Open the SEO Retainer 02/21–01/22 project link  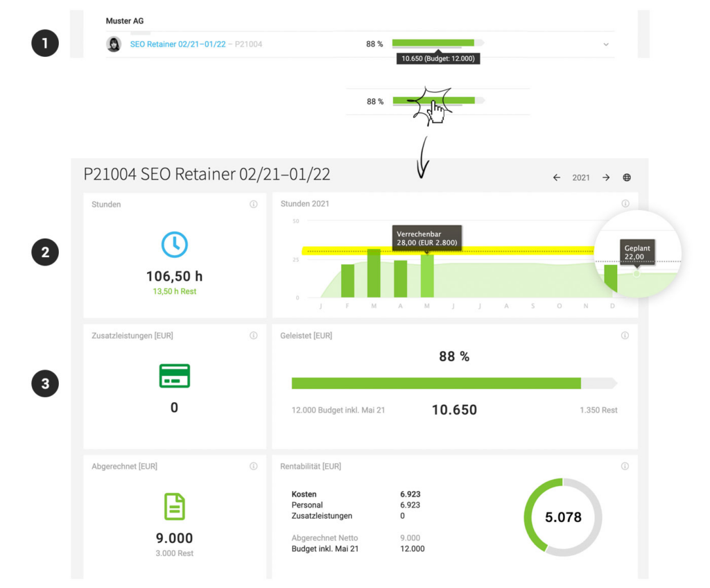coord(177,44)
